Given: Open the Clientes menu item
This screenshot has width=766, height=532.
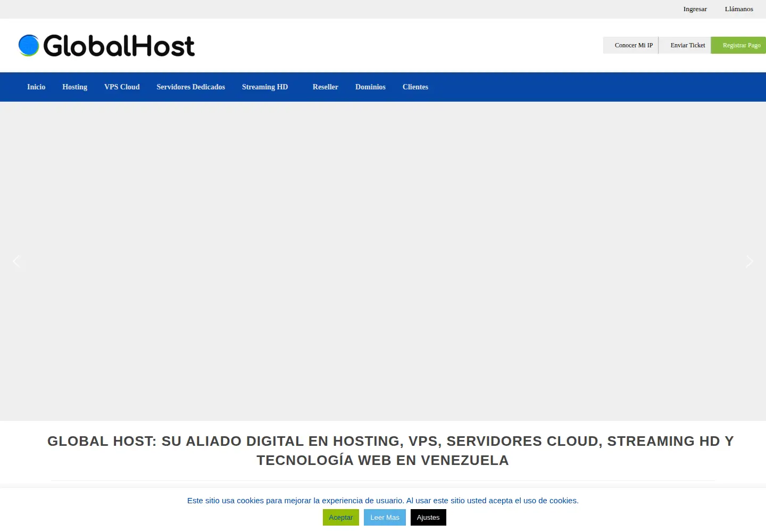Looking at the screenshot, I should coord(415,87).
